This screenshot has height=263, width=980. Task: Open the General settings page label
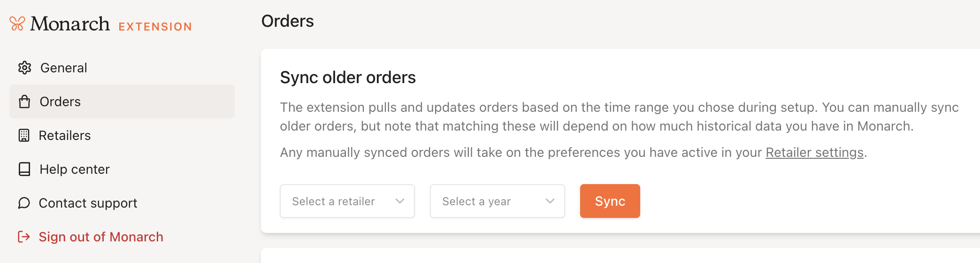pyautogui.click(x=64, y=68)
